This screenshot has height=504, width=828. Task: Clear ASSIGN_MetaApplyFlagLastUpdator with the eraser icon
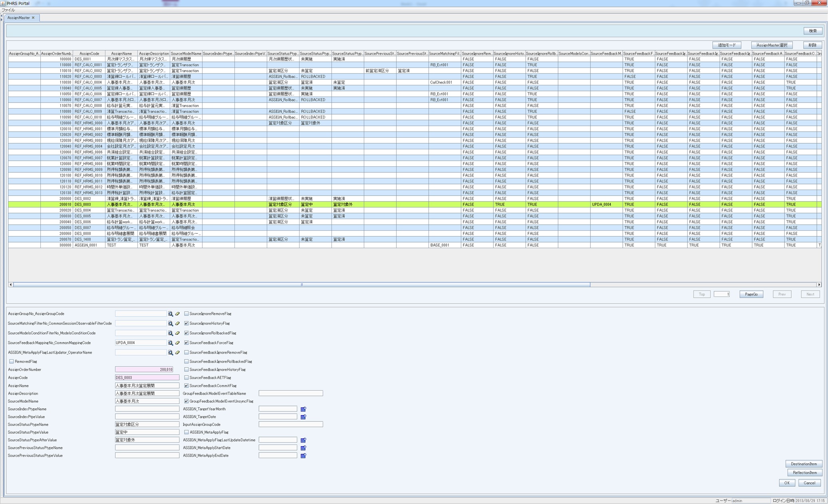tap(177, 353)
